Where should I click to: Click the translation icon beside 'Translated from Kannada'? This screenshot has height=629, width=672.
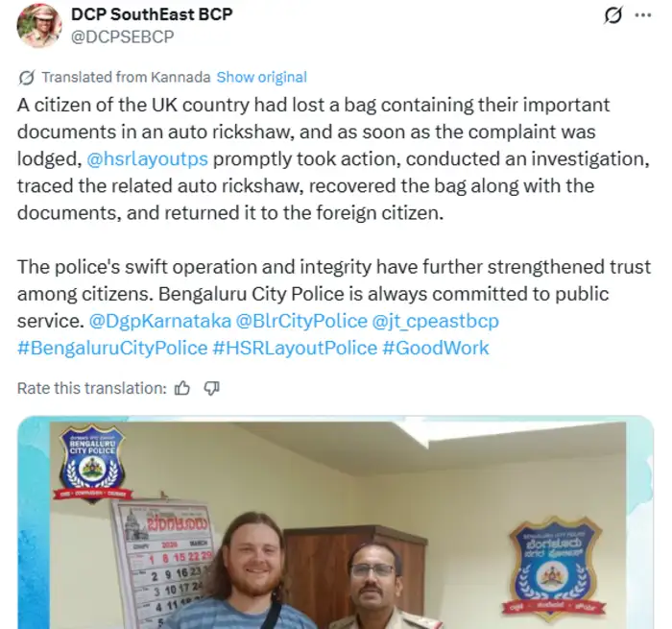27,78
